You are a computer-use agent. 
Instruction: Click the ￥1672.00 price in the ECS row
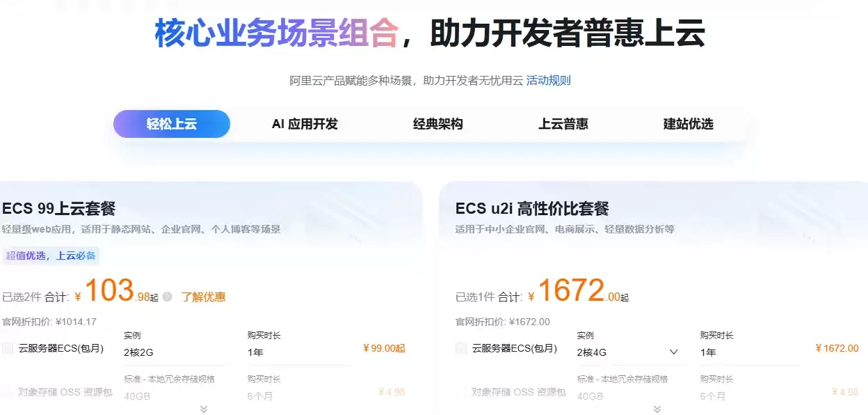pos(837,348)
